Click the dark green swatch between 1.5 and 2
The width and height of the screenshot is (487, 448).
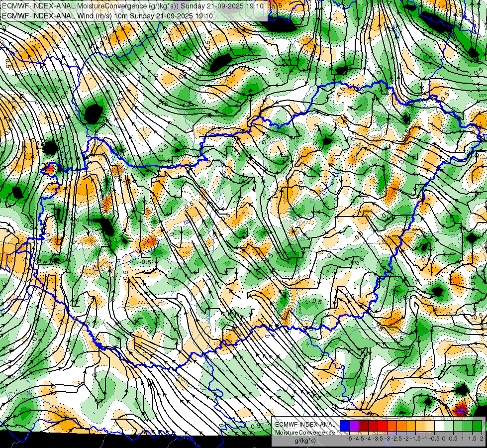[x=477, y=426]
